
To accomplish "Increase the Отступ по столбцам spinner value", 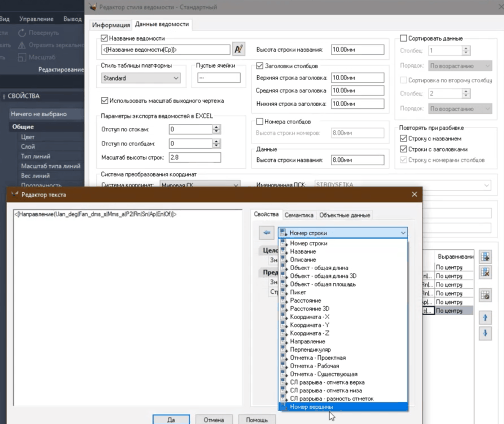I will coord(216,141).
